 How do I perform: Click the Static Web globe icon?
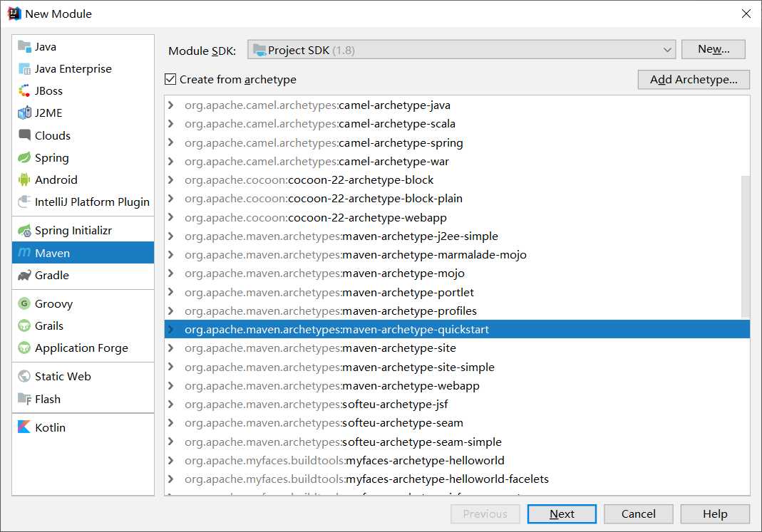pyautogui.click(x=24, y=376)
